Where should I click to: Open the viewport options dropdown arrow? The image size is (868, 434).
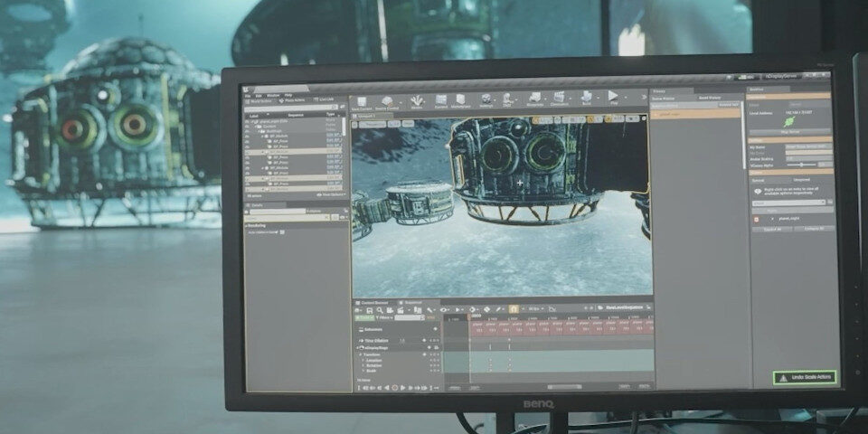[354, 124]
